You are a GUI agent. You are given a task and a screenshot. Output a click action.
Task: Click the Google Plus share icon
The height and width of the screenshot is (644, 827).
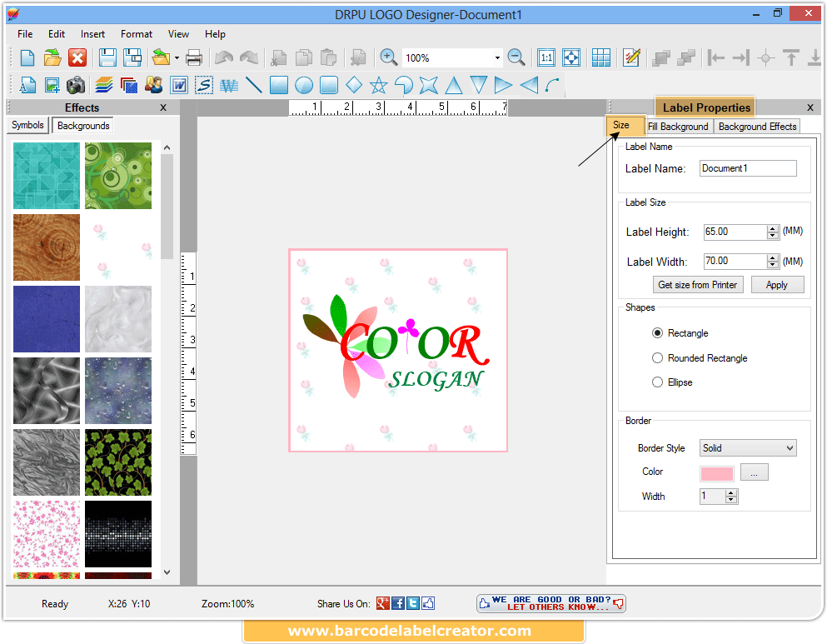tap(383, 603)
